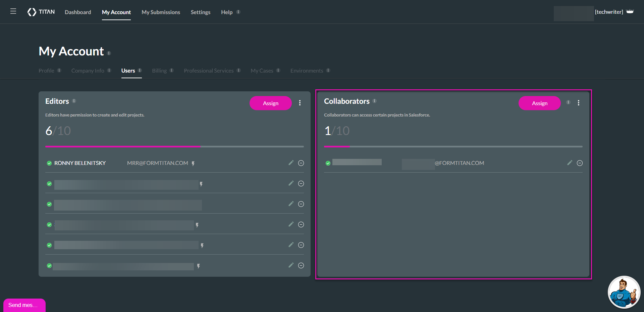Open the hamburger menu icon
This screenshot has width=644, height=312.
click(13, 11)
